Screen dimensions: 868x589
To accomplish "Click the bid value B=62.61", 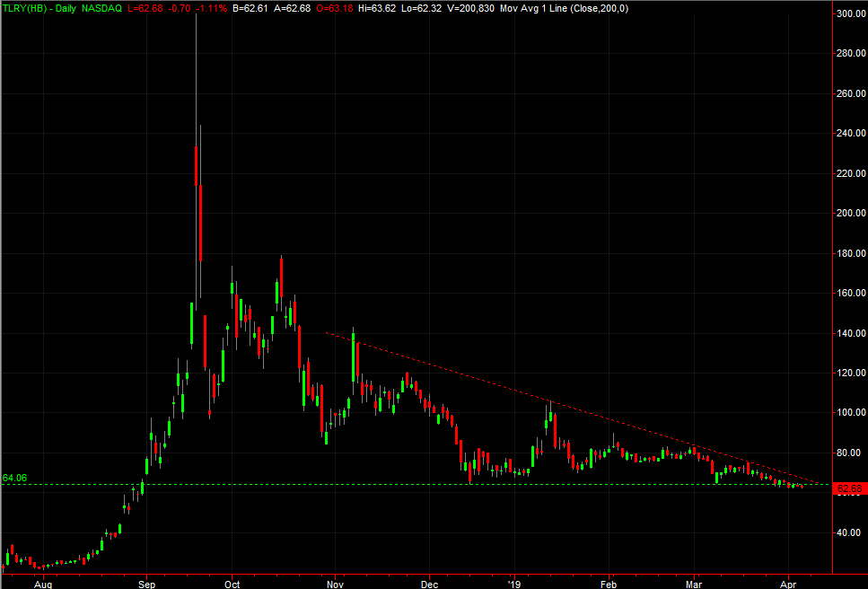I will click(250, 8).
